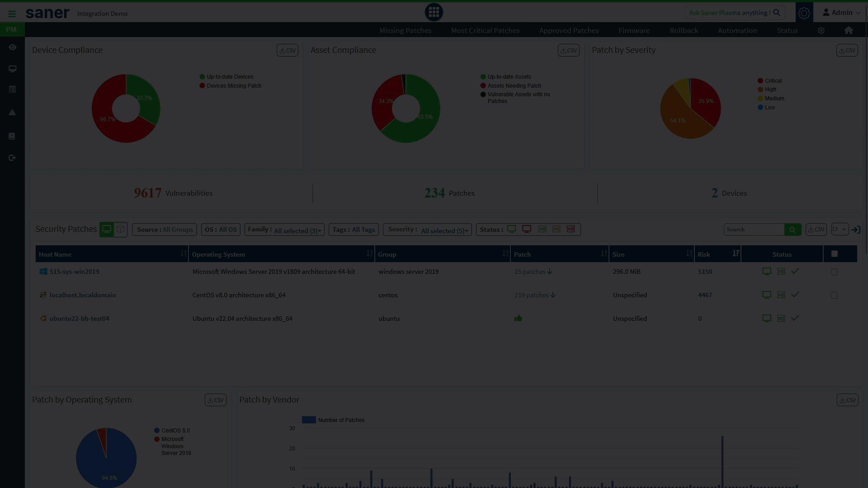Toggle the Up-to-date Devices legend swatch
The height and width of the screenshot is (488, 868).
pyautogui.click(x=202, y=77)
